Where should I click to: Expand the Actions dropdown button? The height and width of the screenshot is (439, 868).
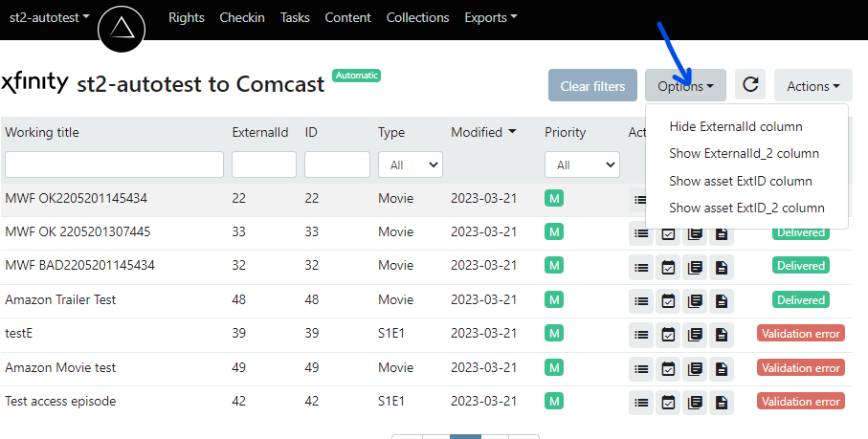(812, 86)
